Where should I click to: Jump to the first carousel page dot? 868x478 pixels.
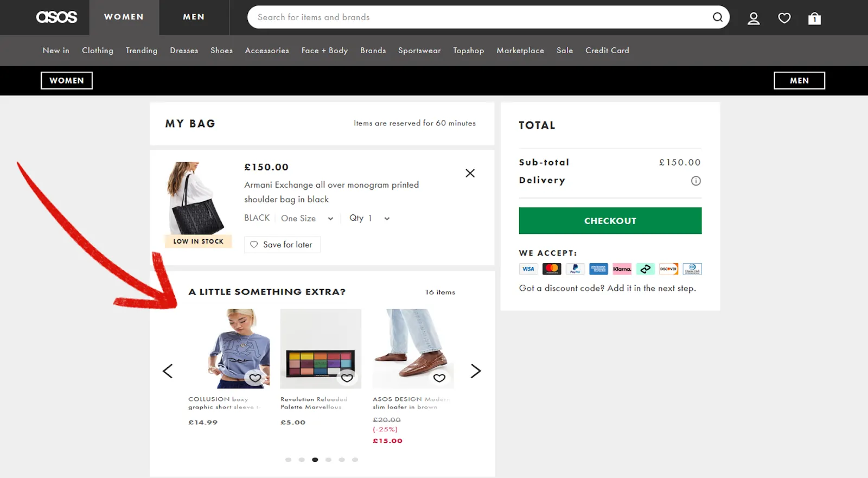coord(288,460)
